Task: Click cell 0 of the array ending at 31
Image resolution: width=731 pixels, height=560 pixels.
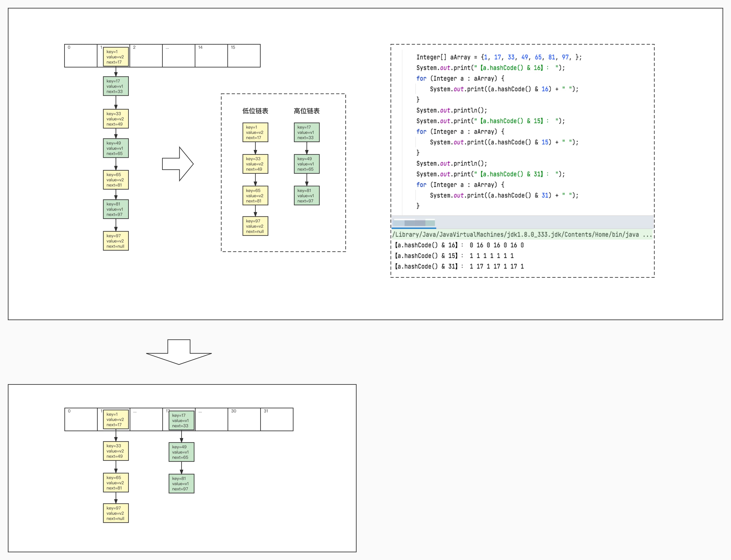Action: (x=81, y=419)
